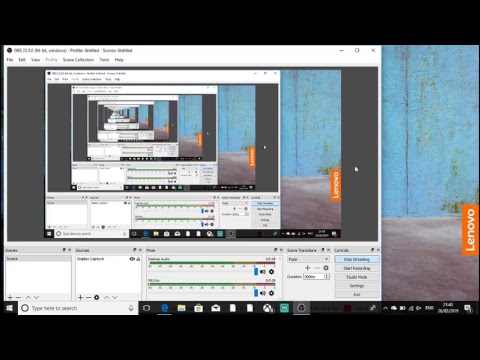480x360 pixels.
Task: Open the Mail app from the taskbar
Action: [x=216, y=308]
